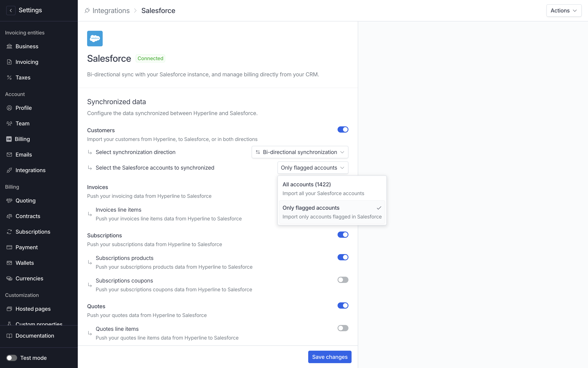This screenshot has width=588, height=368.
Task: Click the Integrations plug icon in sidebar
Action: pyautogui.click(x=9, y=170)
